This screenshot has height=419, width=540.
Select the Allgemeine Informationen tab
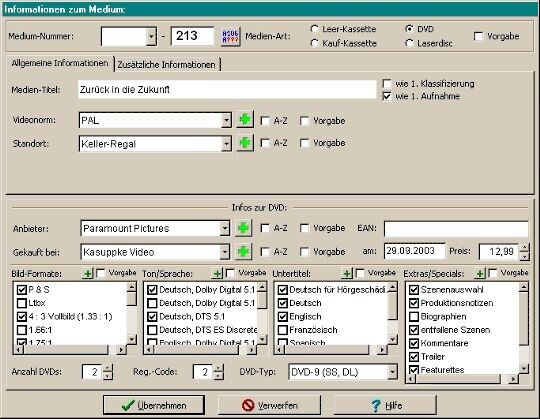60,63
